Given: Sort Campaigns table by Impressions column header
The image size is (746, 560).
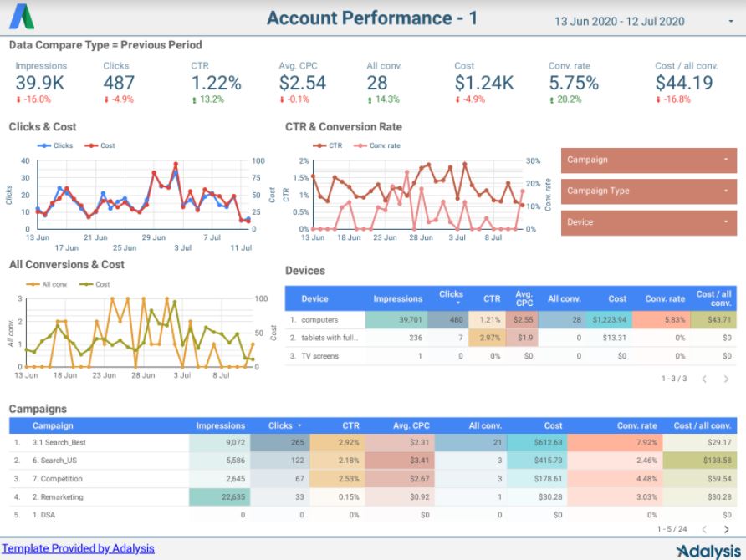Looking at the screenshot, I should pos(220,425).
